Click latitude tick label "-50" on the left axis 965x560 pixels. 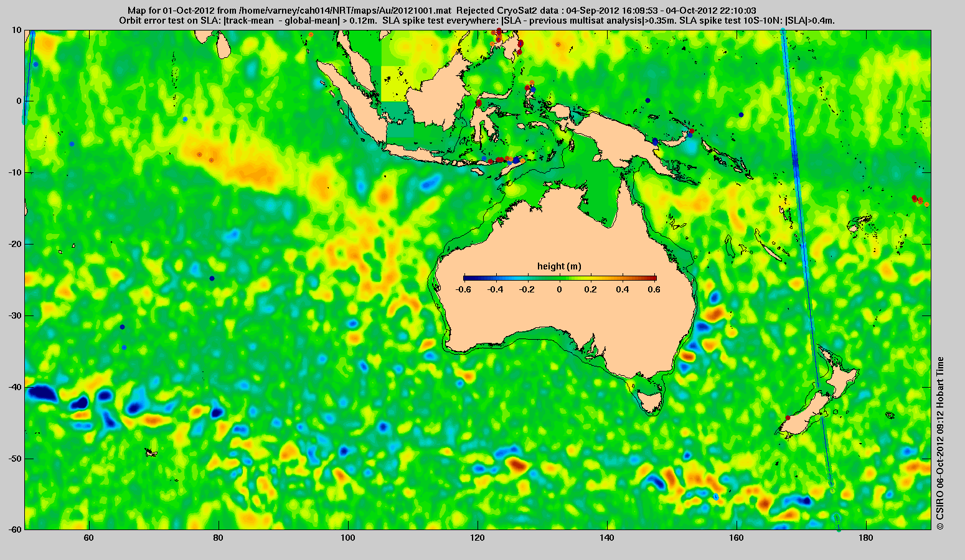pos(14,459)
